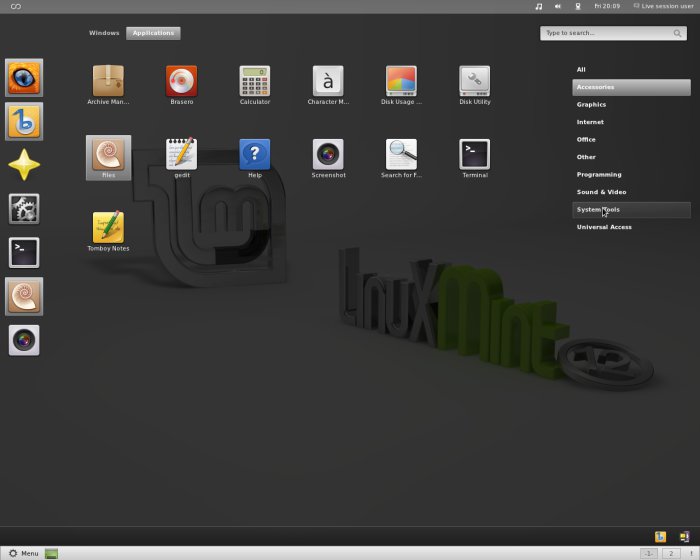Open the gears settings icon in the dash
This screenshot has height=560, width=700.
[x=24, y=209]
